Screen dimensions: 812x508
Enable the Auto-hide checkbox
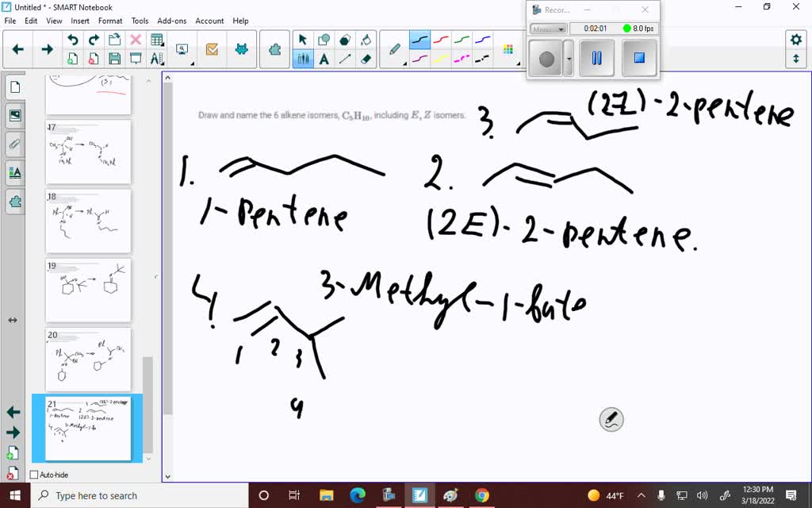pos(33,474)
